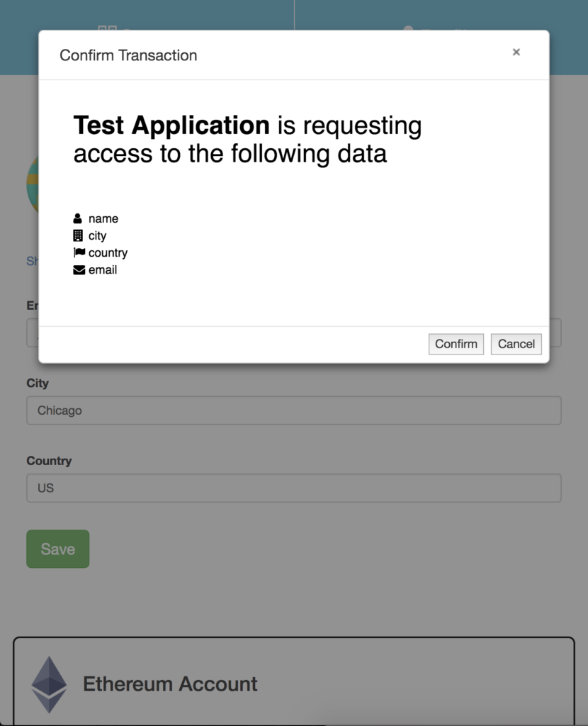Click the Ethereum Account heading
This screenshot has height=726, width=588.
170,684
